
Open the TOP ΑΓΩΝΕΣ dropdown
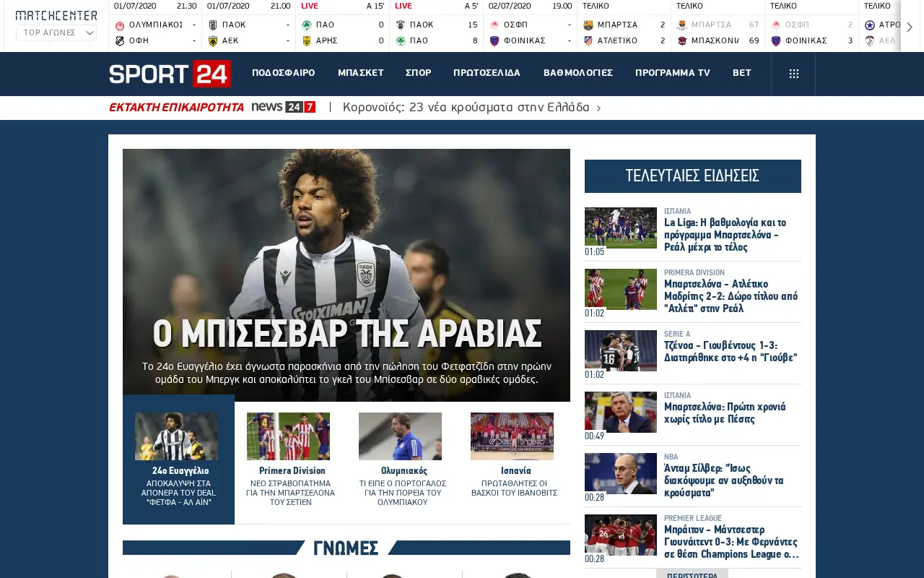tap(56, 33)
